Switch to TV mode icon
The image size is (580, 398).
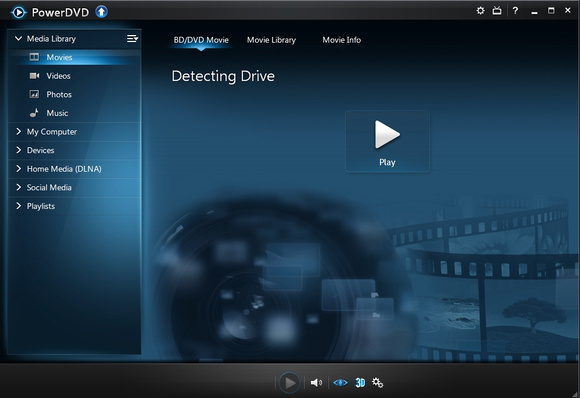point(497,10)
